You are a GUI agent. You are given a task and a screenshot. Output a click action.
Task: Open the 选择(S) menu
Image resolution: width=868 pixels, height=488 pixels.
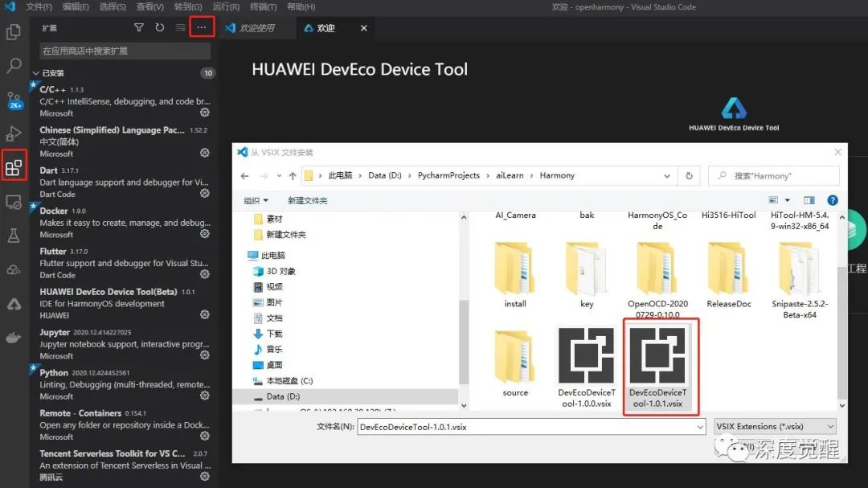click(113, 6)
